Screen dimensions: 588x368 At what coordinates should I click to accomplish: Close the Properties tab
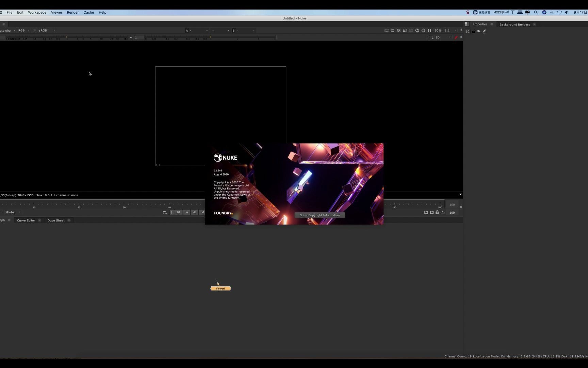tap(492, 24)
